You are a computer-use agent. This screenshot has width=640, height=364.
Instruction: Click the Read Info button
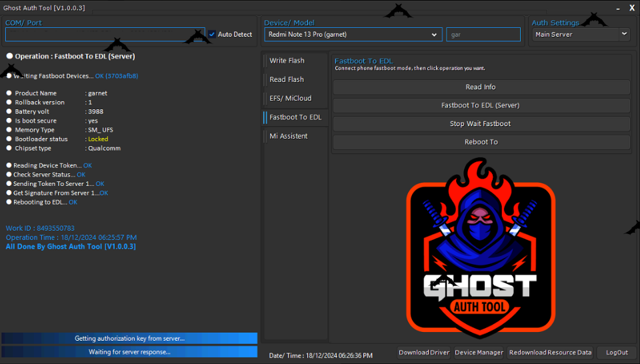[x=481, y=87]
